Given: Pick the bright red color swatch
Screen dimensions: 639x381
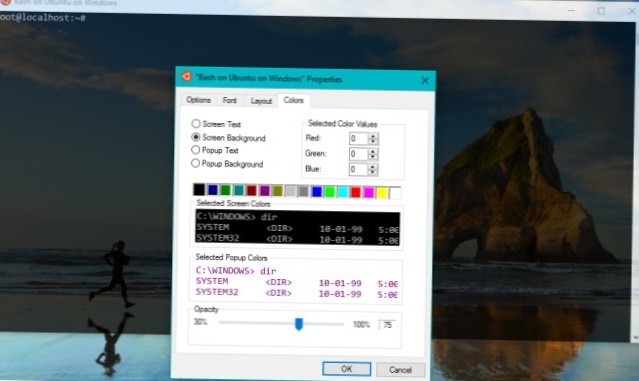Looking at the screenshot, I should pyautogui.click(x=356, y=192).
